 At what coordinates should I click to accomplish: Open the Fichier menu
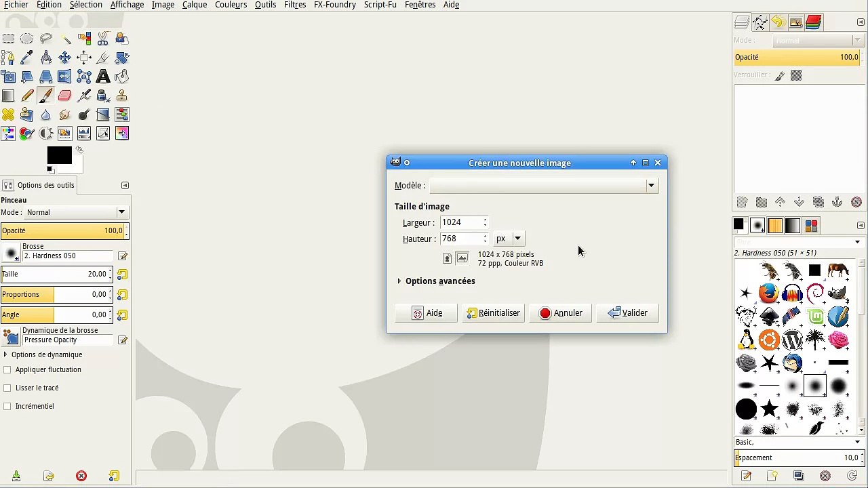point(16,5)
